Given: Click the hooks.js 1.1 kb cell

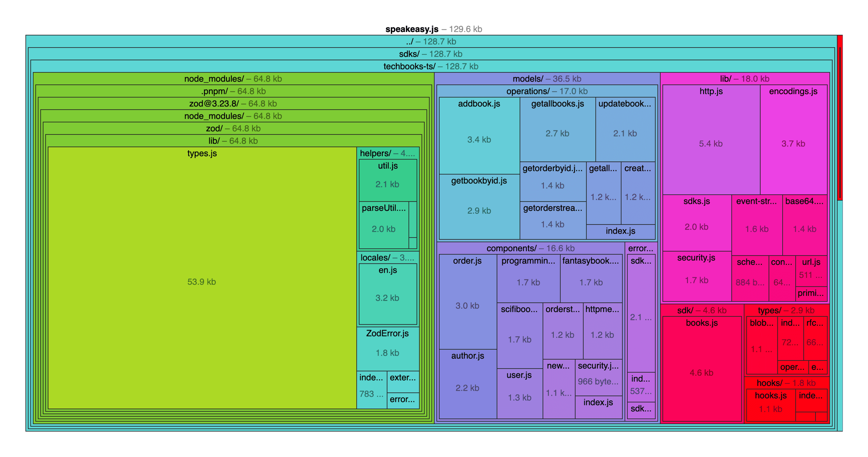Looking at the screenshot, I should click(x=771, y=405).
